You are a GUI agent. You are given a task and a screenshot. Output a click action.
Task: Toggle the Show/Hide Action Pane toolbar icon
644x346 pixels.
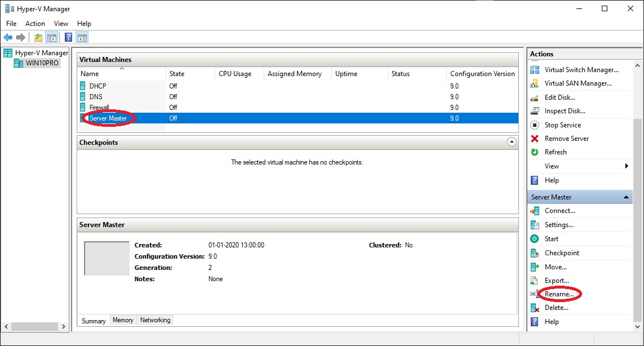click(82, 38)
